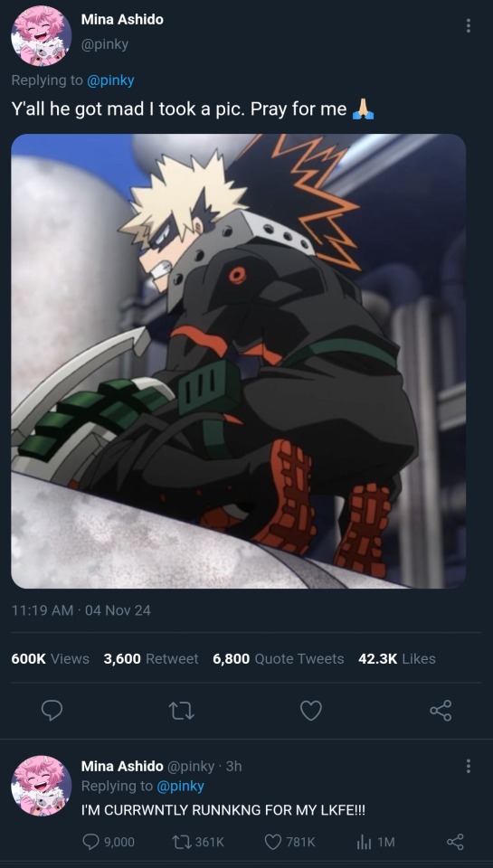This screenshot has width=493, height=868.
Task: View 3,600 Retweet list
Action: click(151, 659)
